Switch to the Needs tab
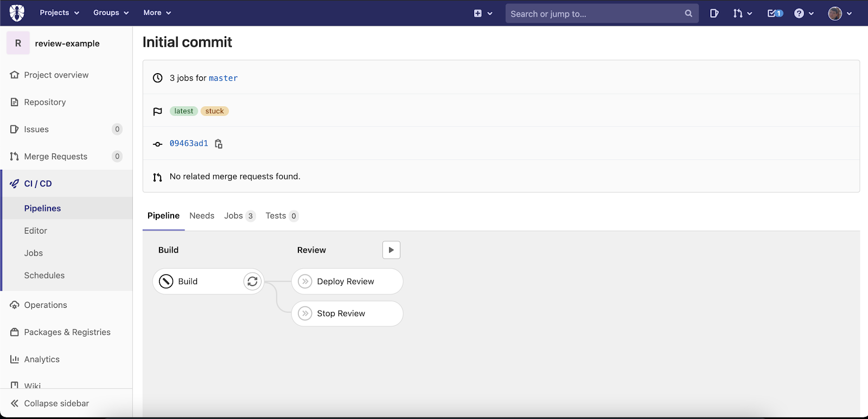This screenshot has width=868, height=419. pos(202,216)
